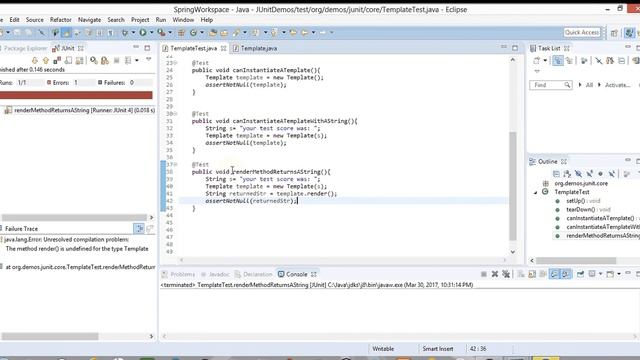Click the New Java Class green C icon
Viewport: 640px width, 360px height.
193,32
